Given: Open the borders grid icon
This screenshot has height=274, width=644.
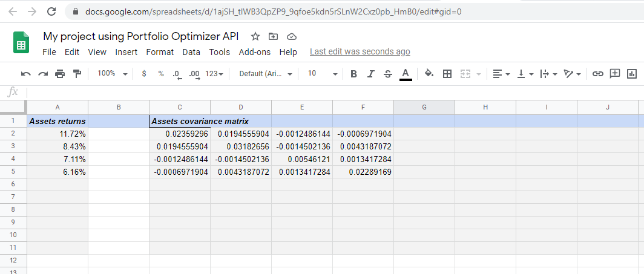Looking at the screenshot, I should click(x=447, y=74).
